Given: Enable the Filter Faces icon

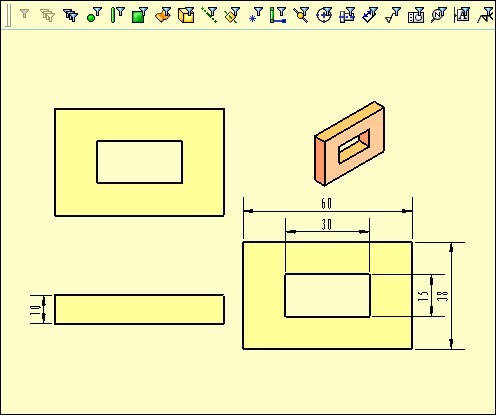Looking at the screenshot, I should (140, 15).
